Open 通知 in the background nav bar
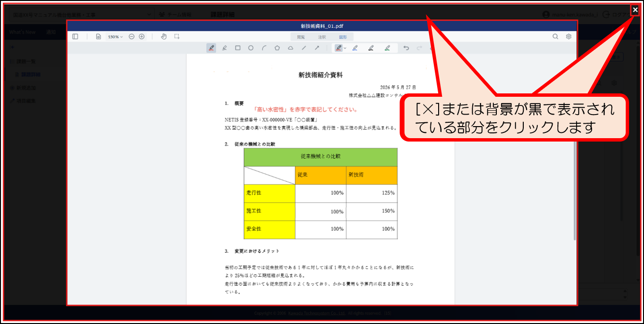This screenshot has height=324, width=644. tap(51, 32)
